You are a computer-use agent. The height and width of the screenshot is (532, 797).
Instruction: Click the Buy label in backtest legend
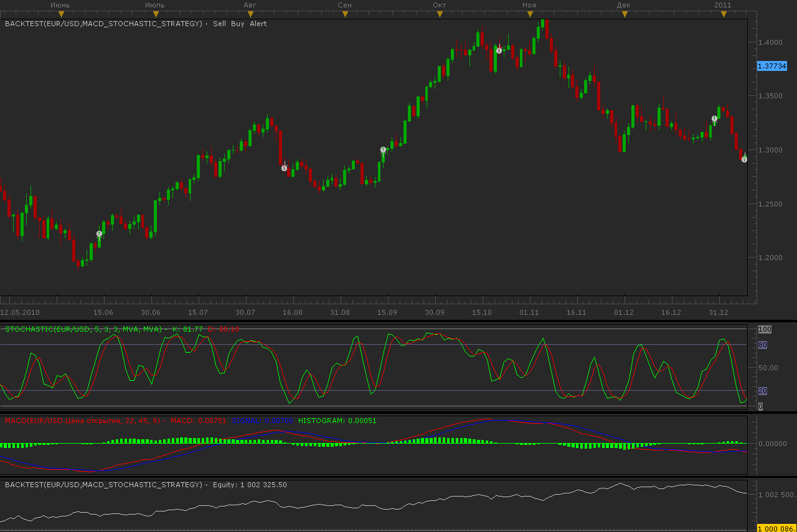tap(238, 24)
